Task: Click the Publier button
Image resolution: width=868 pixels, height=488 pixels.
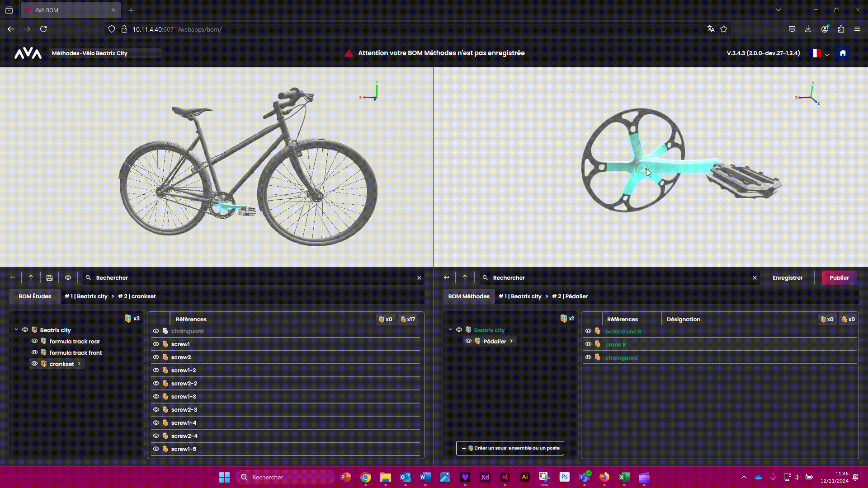Action: coord(839,278)
